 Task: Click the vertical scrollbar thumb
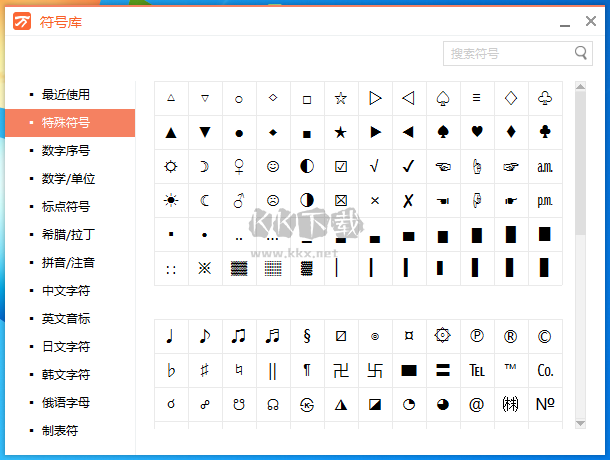pos(580,163)
